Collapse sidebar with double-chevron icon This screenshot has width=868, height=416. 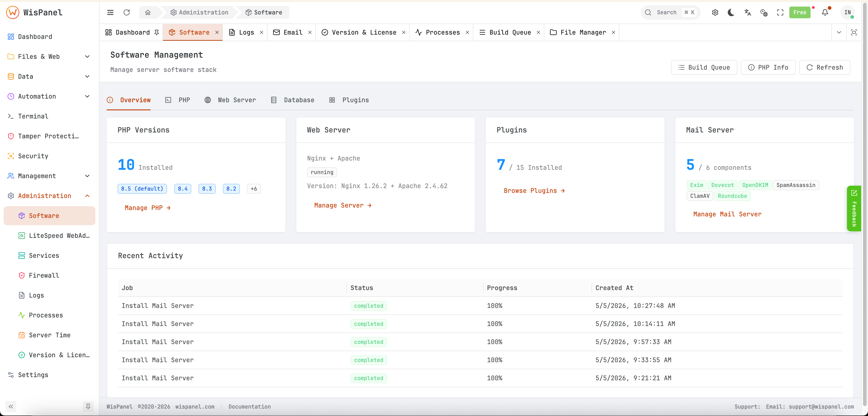point(11,407)
